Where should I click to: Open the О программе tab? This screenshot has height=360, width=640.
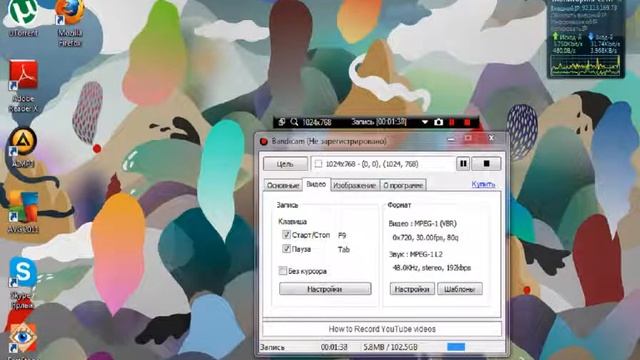pyautogui.click(x=403, y=185)
